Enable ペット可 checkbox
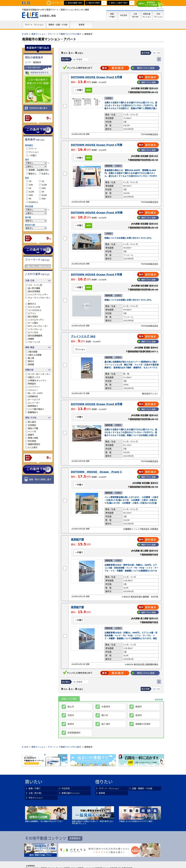 [x=26, y=432]
